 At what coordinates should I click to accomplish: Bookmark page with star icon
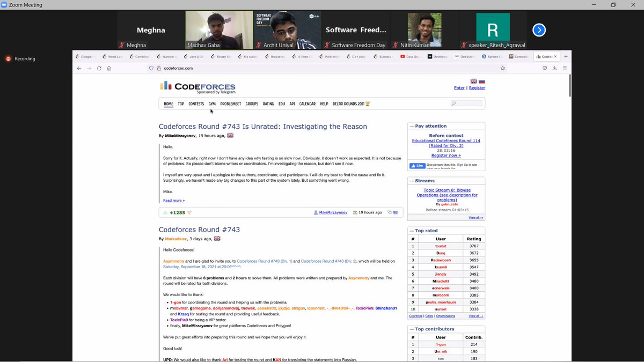point(503,68)
